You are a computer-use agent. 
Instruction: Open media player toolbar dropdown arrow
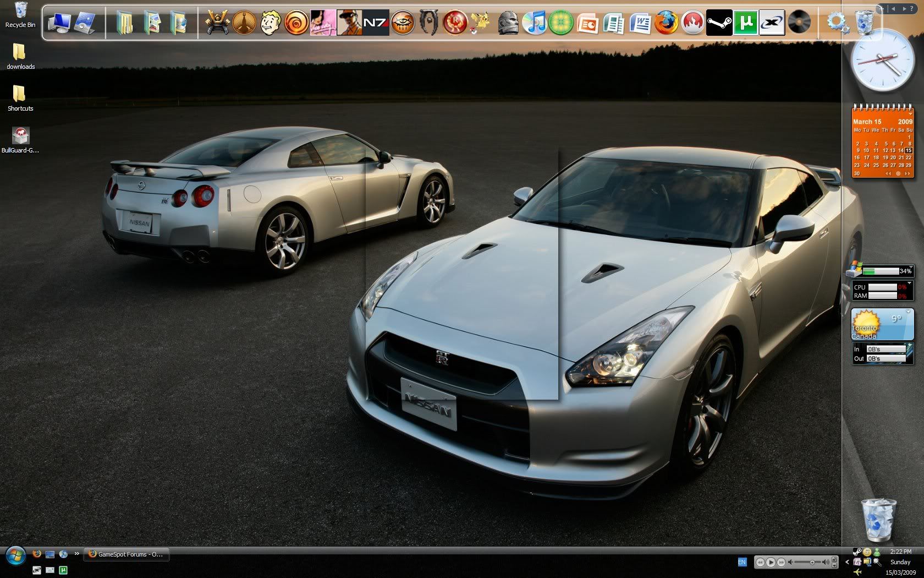[834, 565]
